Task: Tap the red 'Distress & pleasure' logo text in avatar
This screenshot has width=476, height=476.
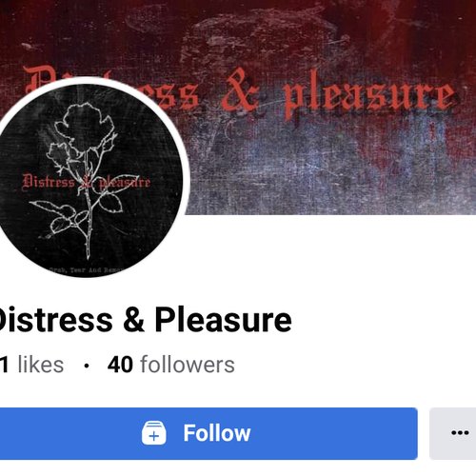Action: tap(87, 183)
